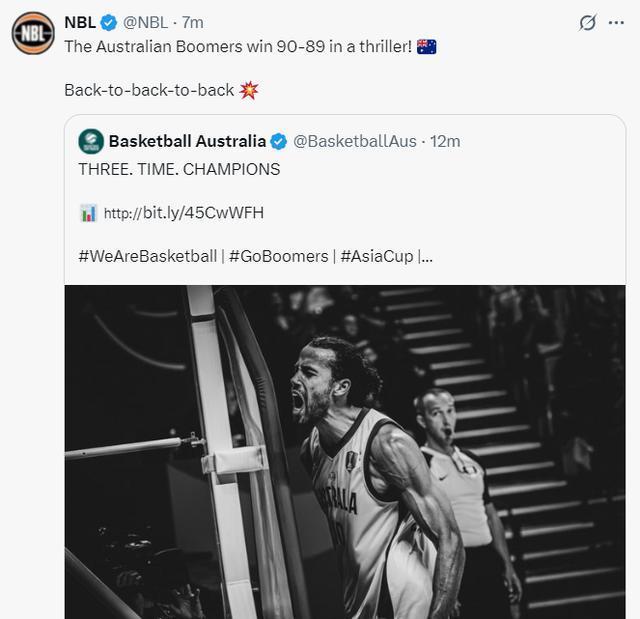
Task: Click the NBL profile avatar
Action: (32, 33)
